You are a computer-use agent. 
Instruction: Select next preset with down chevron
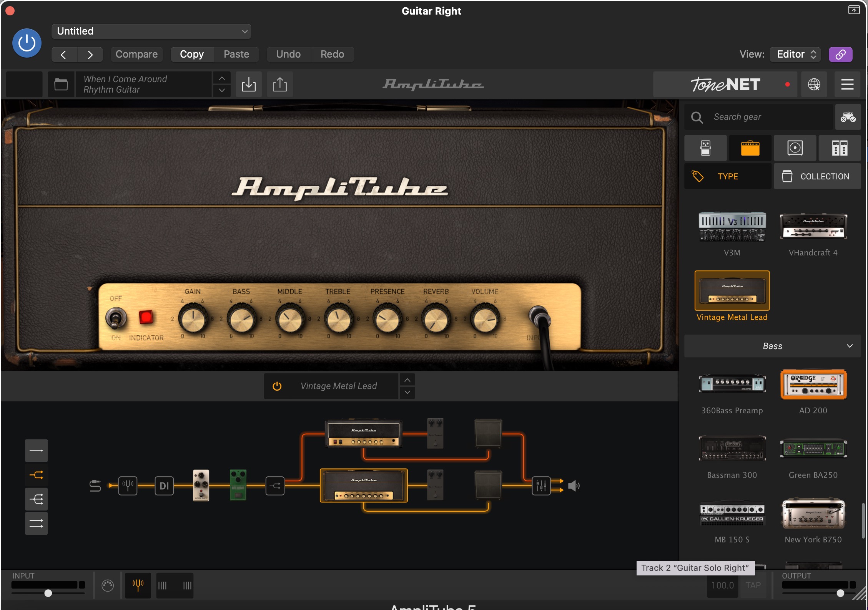pos(222,91)
